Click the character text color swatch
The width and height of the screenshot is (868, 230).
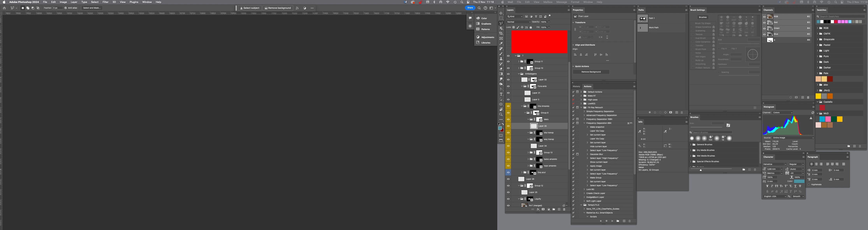point(799,181)
